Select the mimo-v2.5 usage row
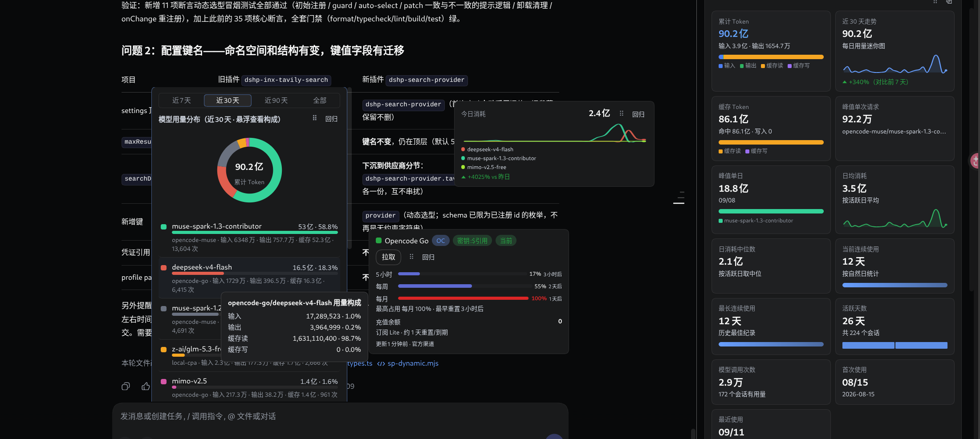Viewport: 980px width, 439px height. [x=249, y=387]
